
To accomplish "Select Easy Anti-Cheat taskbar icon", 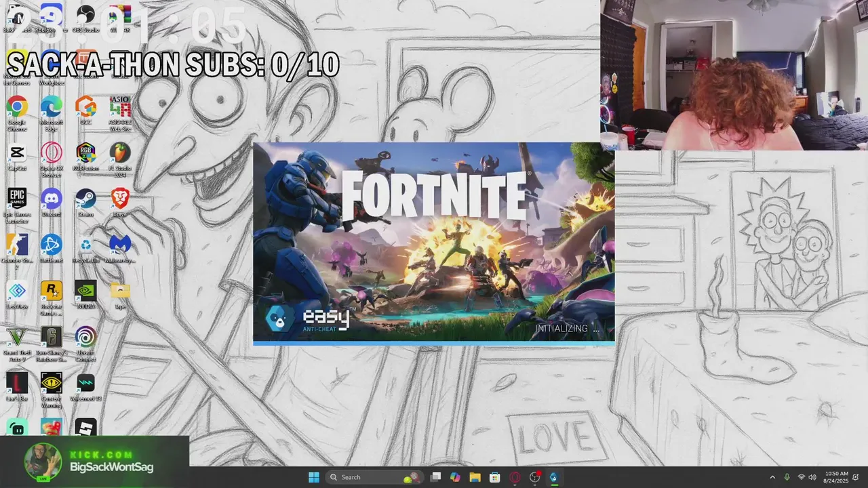I will (x=554, y=477).
